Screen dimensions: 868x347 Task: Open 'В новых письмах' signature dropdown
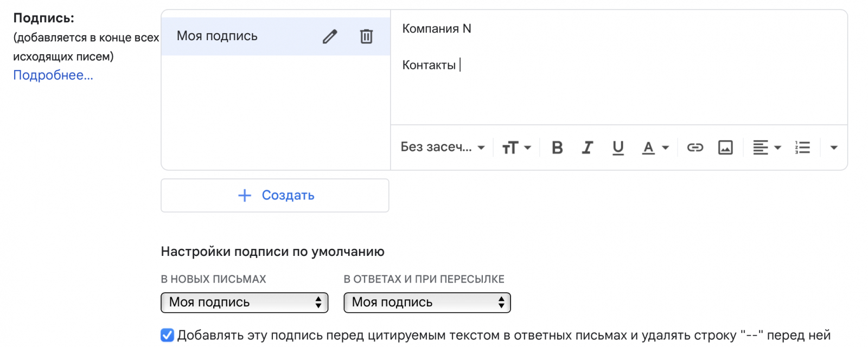244,303
